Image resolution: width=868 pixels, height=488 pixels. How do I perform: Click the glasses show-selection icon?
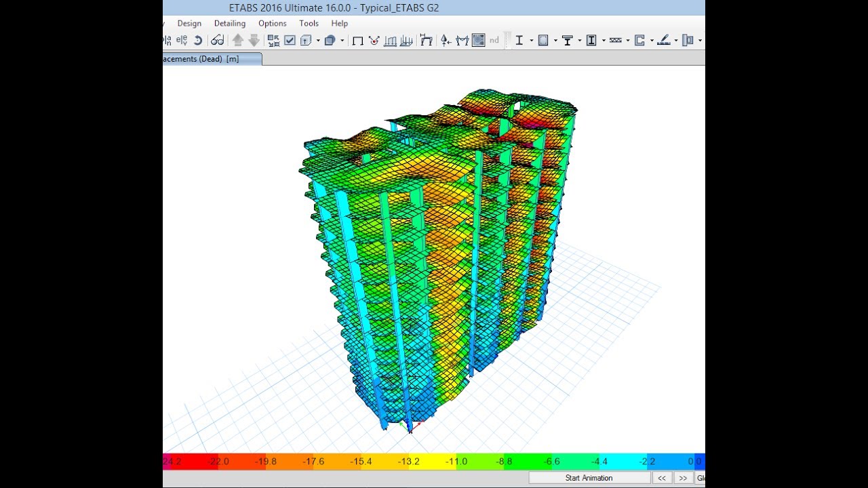(x=217, y=41)
